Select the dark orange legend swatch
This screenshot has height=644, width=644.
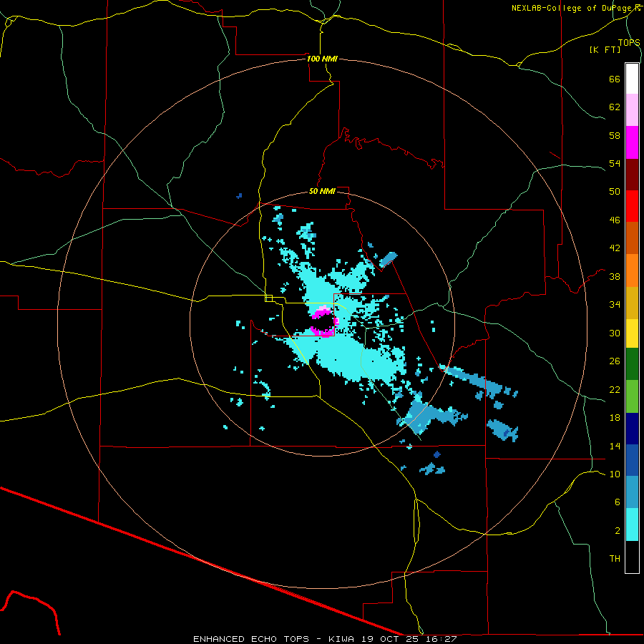click(x=632, y=238)
